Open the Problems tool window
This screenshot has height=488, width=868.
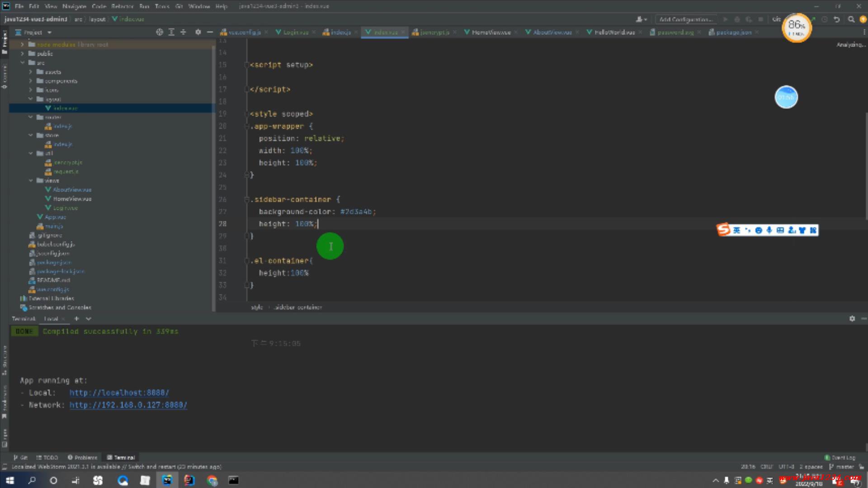82,457
